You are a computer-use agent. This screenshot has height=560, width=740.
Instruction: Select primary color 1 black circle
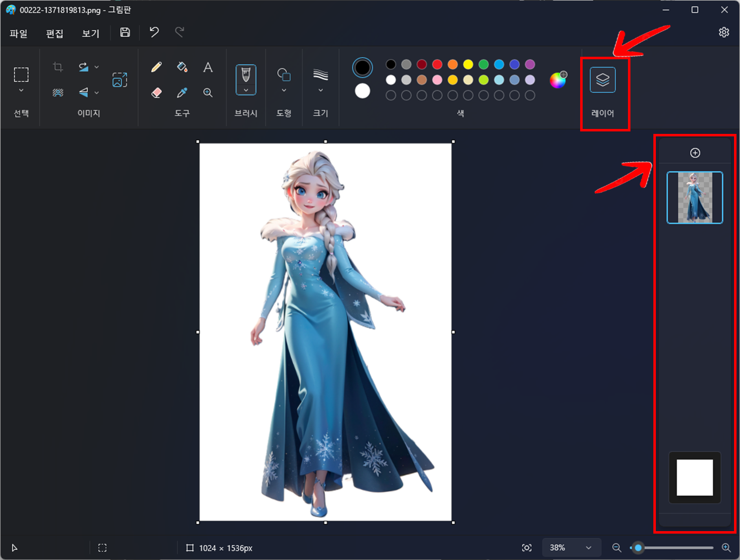point(363,68)
